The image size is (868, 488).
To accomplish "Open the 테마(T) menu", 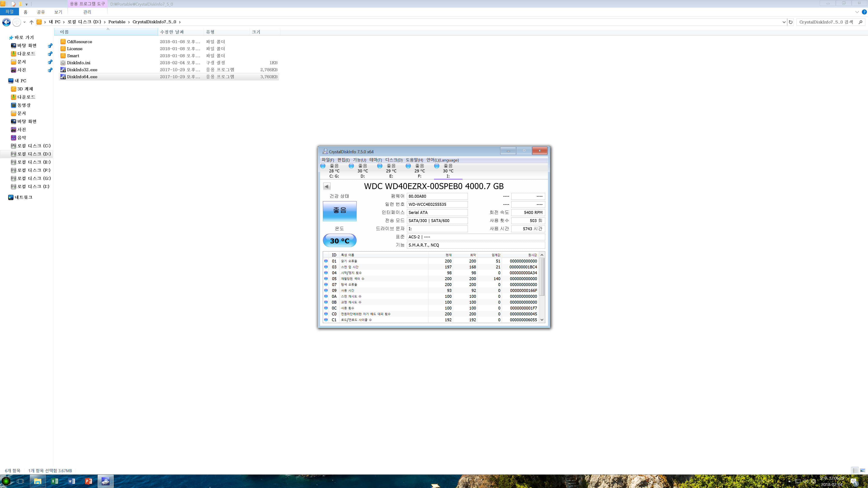I will point(376,160).
